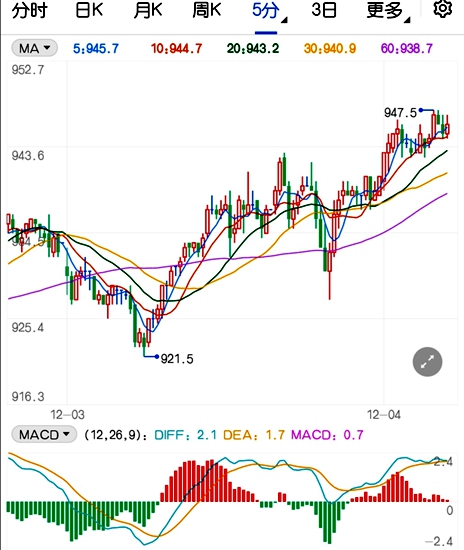
Task: Open the 5分 interval dropdown tab
Action: click(x=269, y=11)
